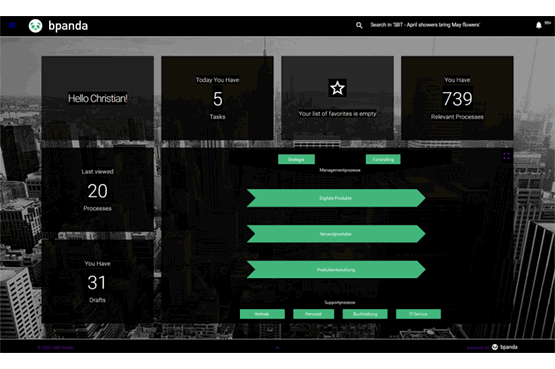Expand the footer chevron arrow
The image size is (555, 369).
277,347
